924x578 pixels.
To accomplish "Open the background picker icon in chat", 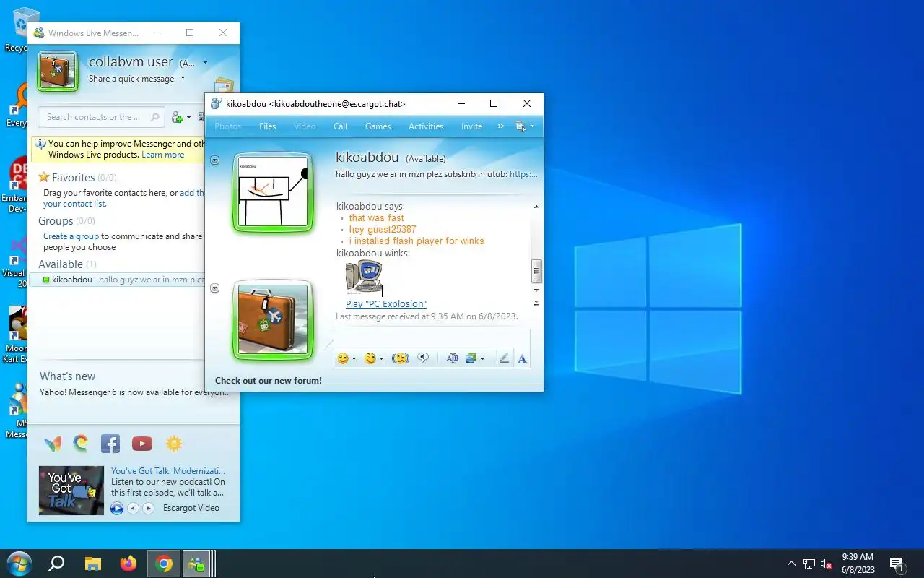I will (x=472, y=358).
